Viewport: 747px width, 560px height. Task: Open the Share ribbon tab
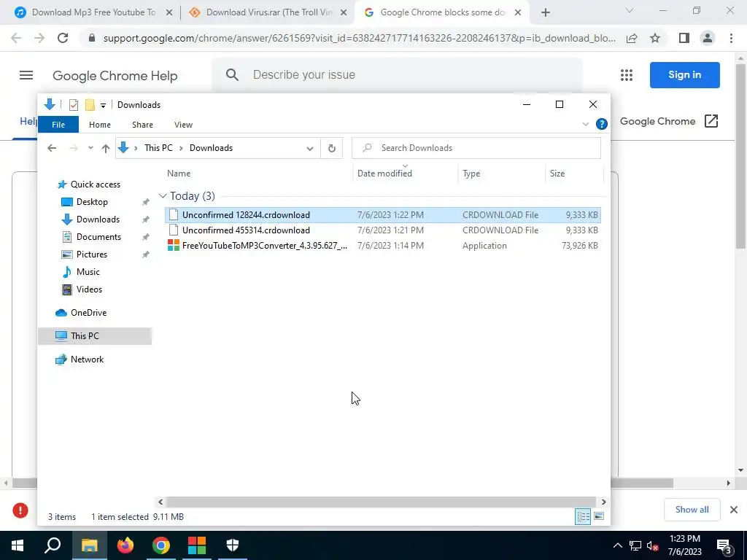pyautogui.click(x=142, y=124)
